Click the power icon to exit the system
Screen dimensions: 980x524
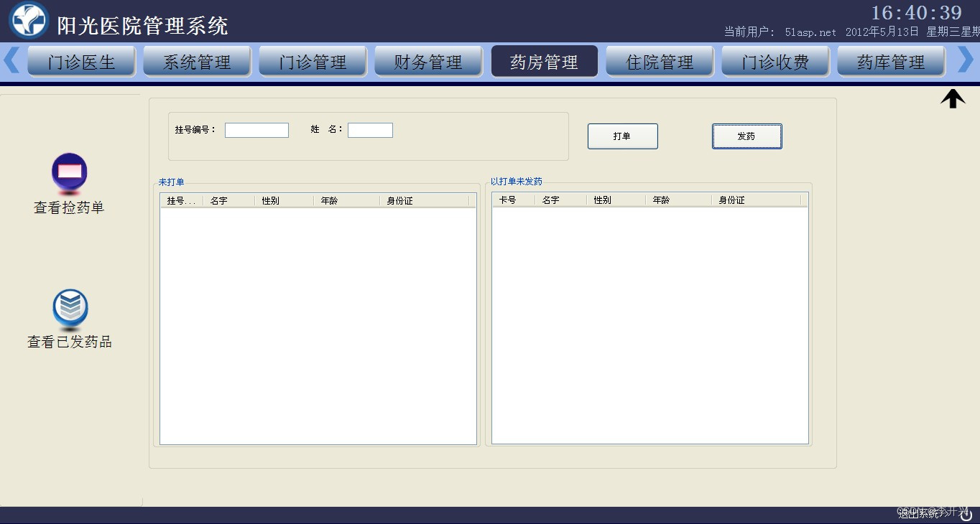(966, 514)
